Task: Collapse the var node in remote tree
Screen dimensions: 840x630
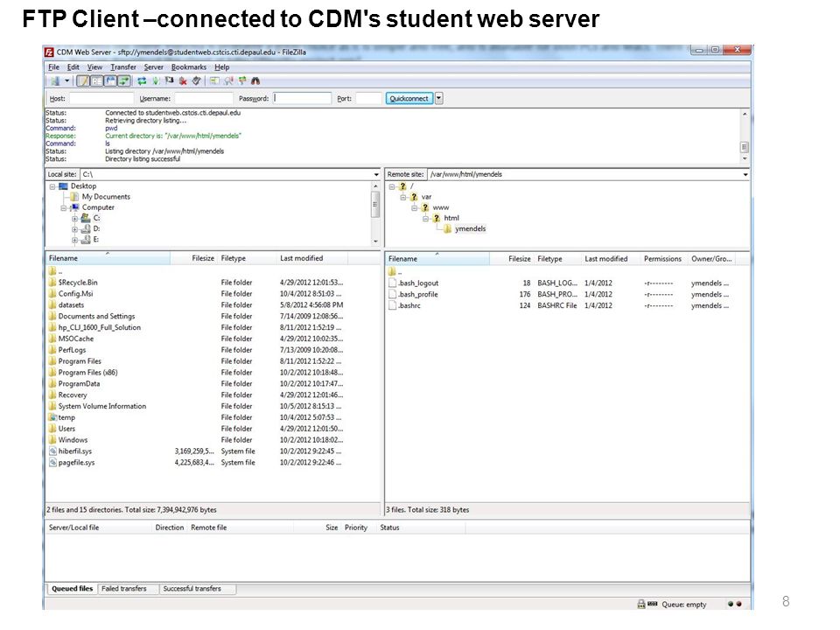Action: click(402, 197)
